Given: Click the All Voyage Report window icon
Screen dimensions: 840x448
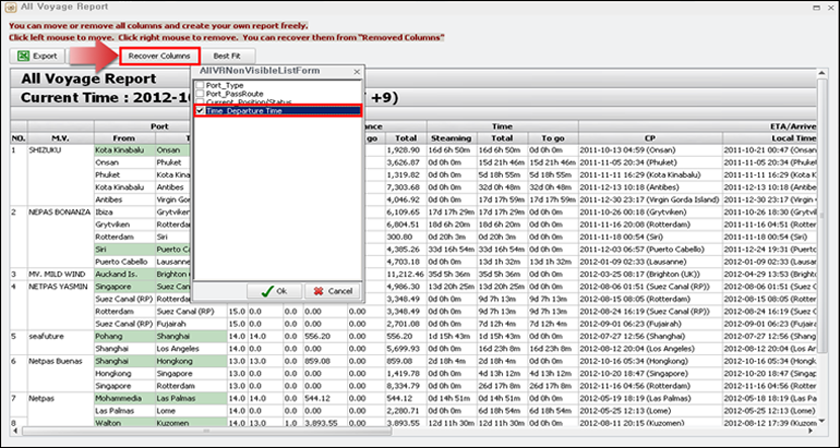Looking at the screenshot, I should click(12, 8).
